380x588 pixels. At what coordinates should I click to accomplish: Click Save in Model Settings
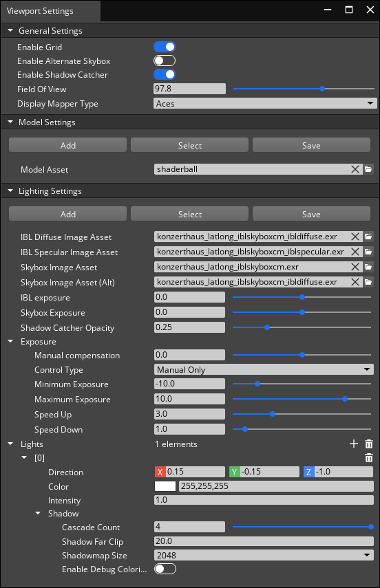click(311, 145)
